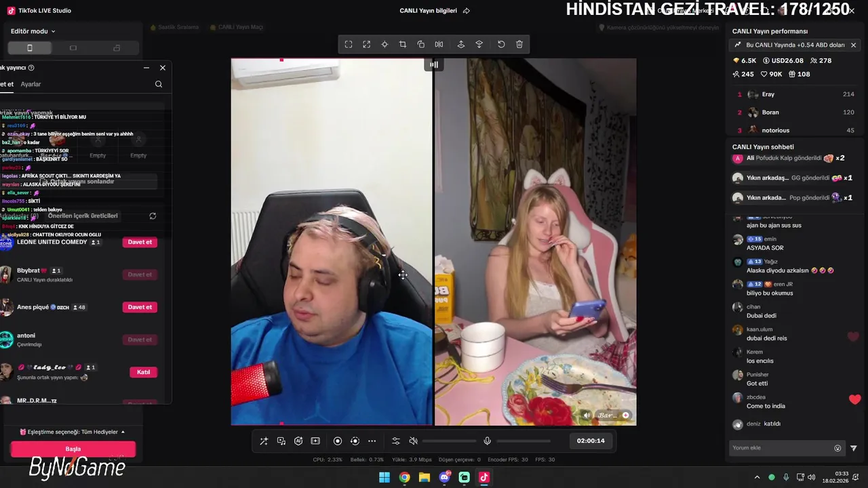Refresh the Önerilen içerik üreticileri list
The height and width of the screenshot is (488, 868).
(153, 216)
